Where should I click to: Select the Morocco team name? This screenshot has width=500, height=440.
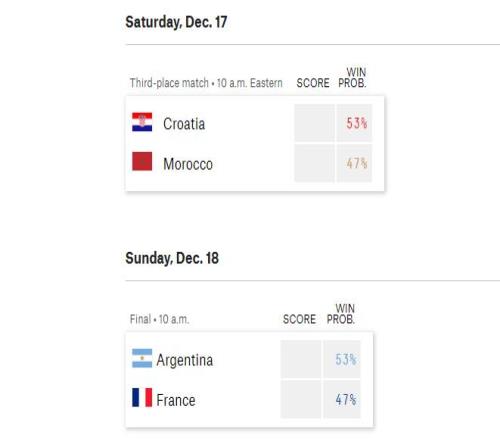(188, 164)
